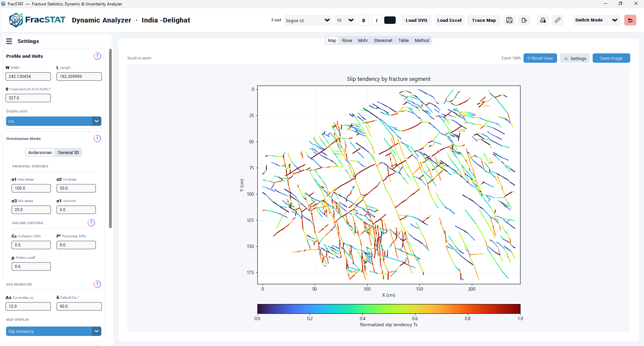Click the unlock shapes icon
The height and width of the screenshot is (346, 644).
[x=543, y=20]
